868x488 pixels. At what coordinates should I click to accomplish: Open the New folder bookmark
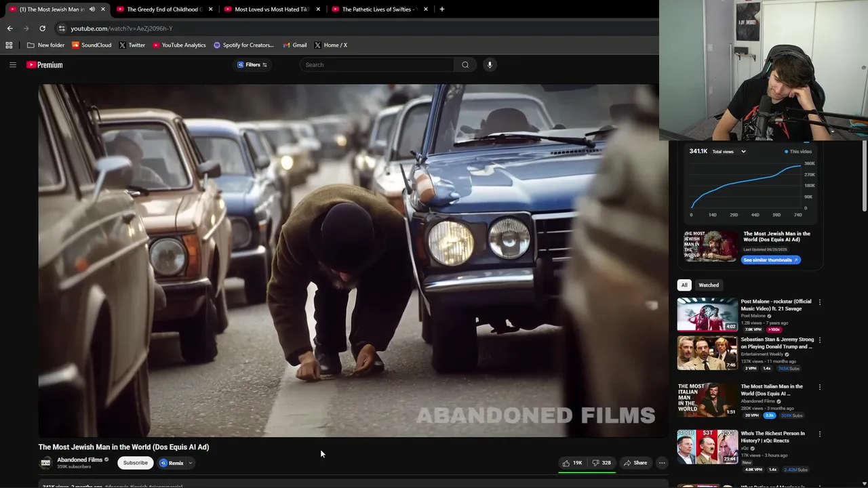(x=45, y=45)
